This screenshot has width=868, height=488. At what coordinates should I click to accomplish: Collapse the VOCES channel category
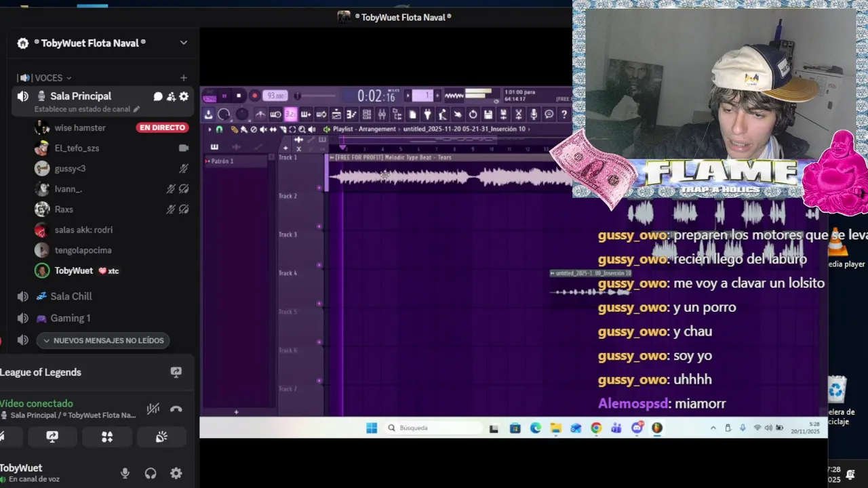coord(52,78)
